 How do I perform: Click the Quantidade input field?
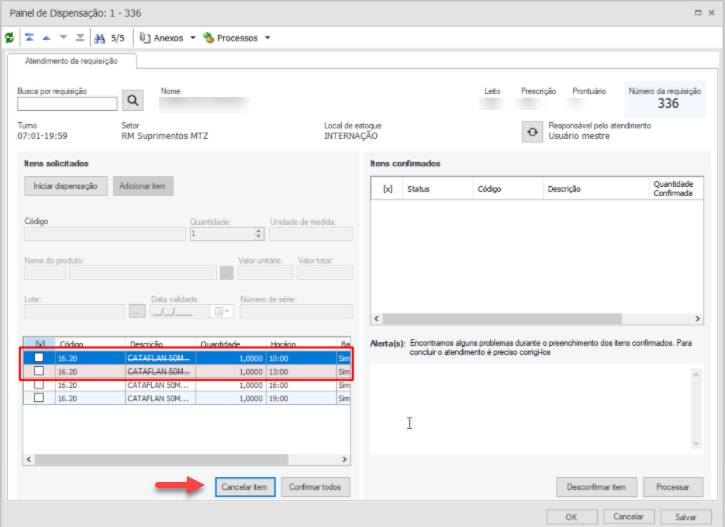(222, 234)
